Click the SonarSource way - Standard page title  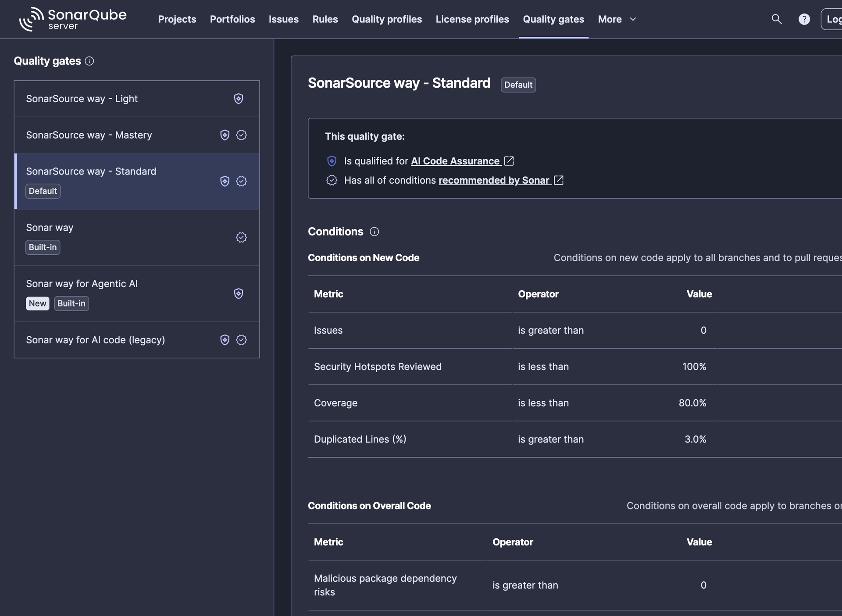(399, 83)
